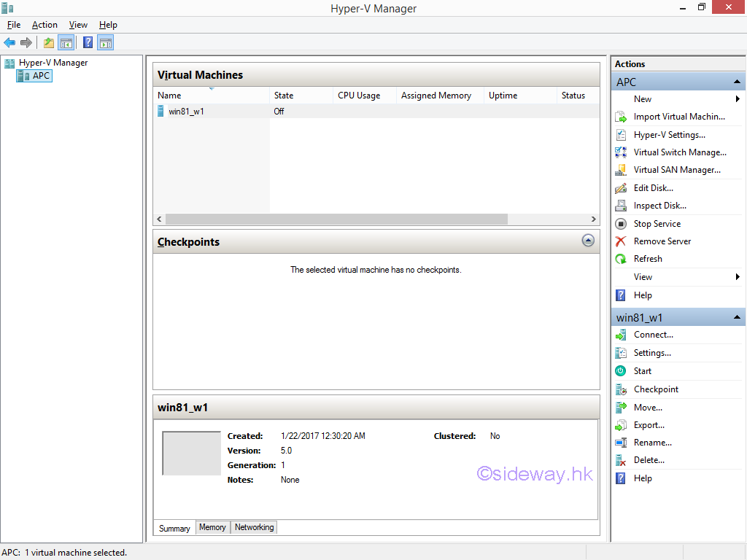Click the Checkpoint icon in Actions pane
The height and width of the screenshot is (560, 747).
621,389
